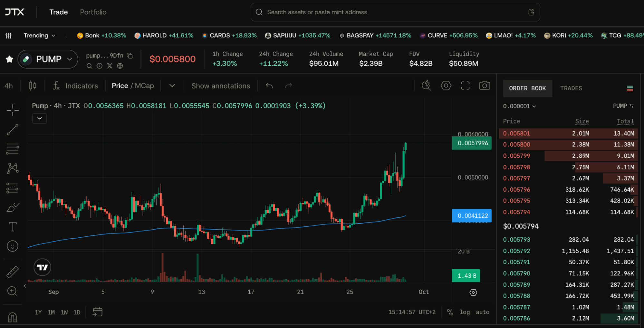Toggle percent scale on the chart
The height and width of the screenshot is (328, 644).
tap(450, 312)
